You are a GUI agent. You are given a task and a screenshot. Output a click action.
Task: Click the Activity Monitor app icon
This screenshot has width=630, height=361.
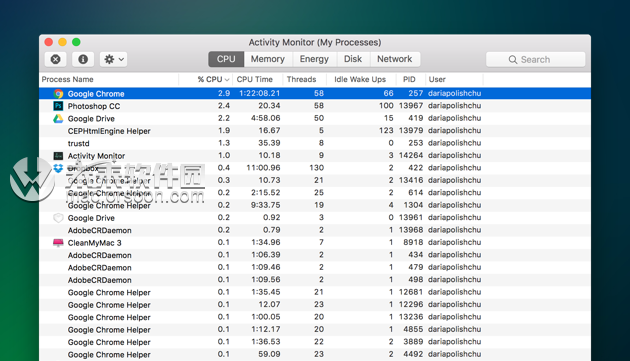58,156
